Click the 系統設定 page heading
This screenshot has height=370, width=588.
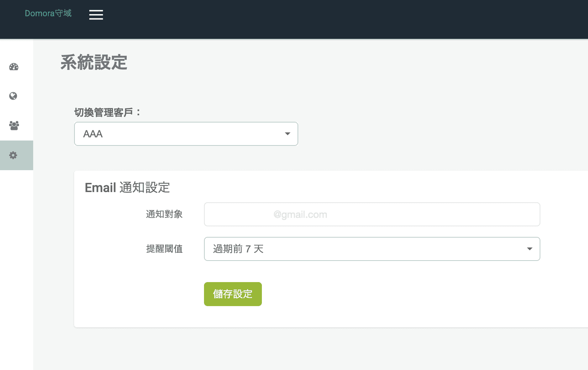tap(94, 62)
